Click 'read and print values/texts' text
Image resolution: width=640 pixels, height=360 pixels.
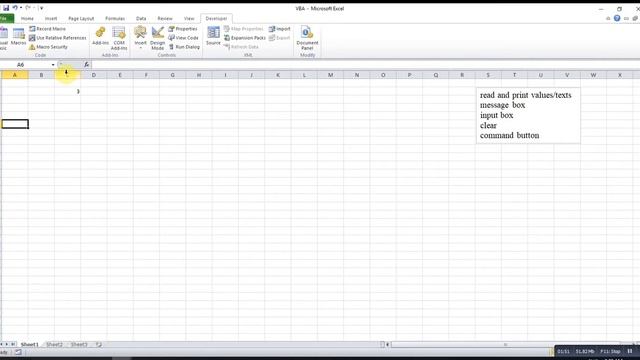pos(526,95)
